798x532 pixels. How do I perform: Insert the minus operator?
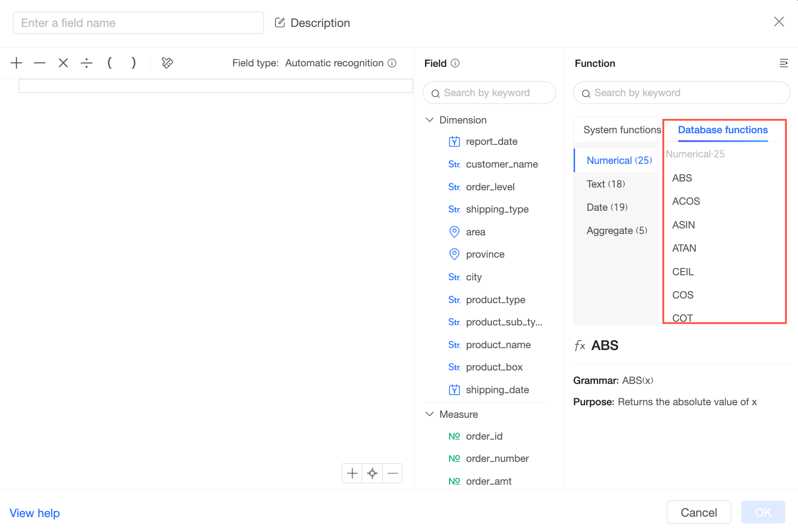[x=40, y=63]
